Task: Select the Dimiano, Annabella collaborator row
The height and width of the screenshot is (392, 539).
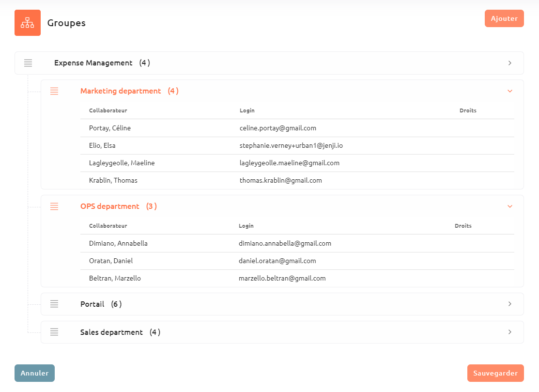Action: 297,243
